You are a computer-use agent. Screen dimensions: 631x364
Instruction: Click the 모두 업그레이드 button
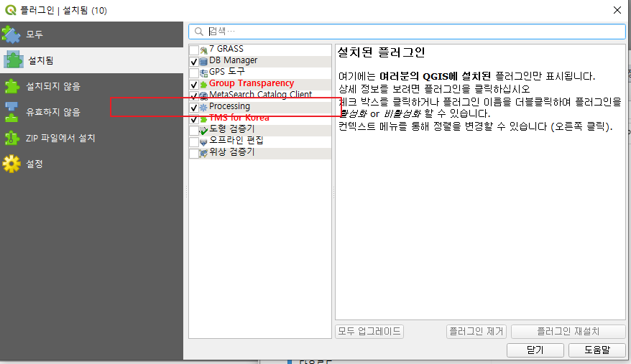(x=369, y=332)
